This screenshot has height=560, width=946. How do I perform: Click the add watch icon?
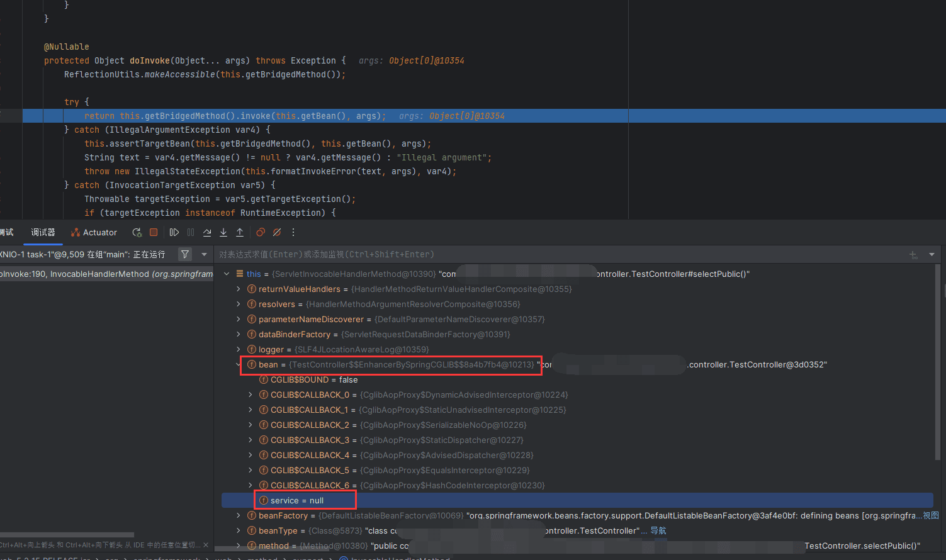913,254
